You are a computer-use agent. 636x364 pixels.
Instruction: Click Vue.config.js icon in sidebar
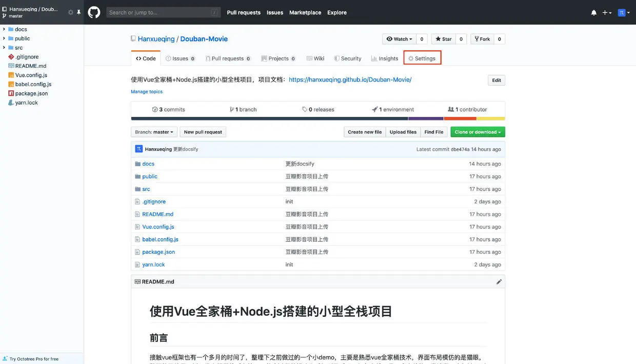point(11,75)
